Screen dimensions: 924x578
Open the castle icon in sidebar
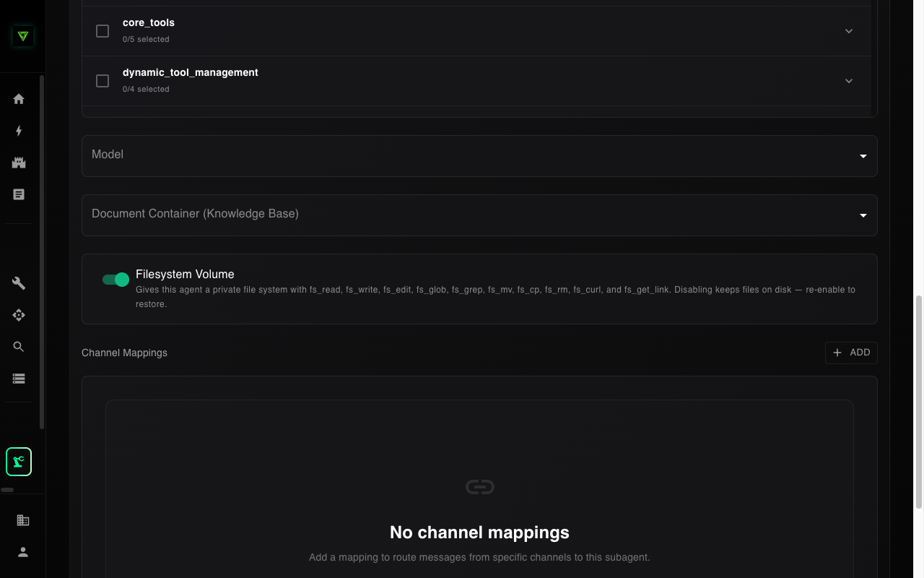[x=19, y=163]
